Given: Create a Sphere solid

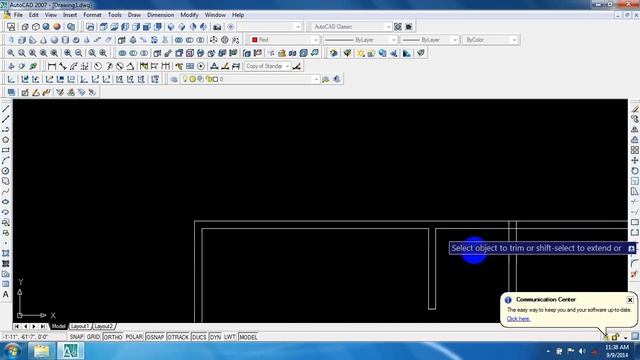Looking at the screenshot, I should coord(54,40).
